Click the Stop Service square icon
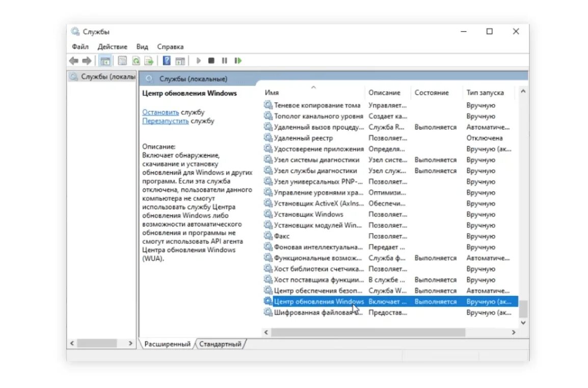The image size is (588, 388). [x=211, y=61]
